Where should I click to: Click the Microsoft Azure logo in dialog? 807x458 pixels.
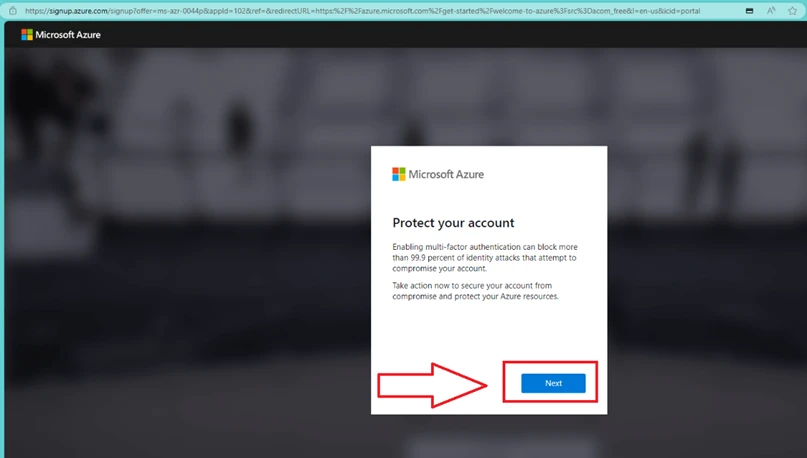pyautogui.click(x=438, y=174)
